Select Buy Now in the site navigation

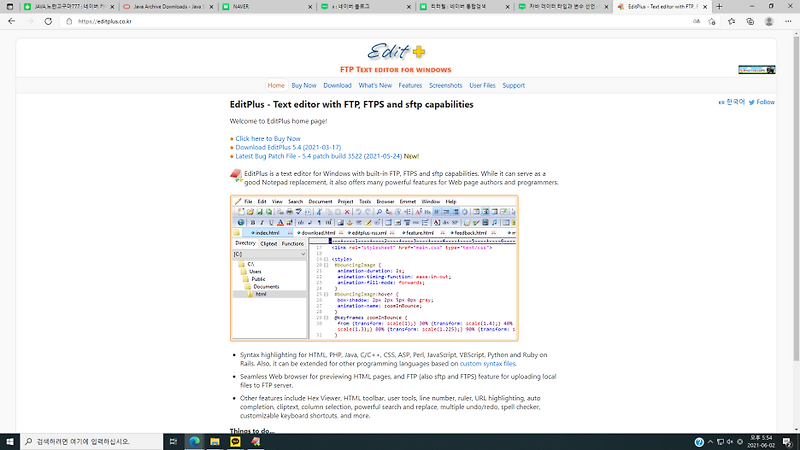coord(304,85)
